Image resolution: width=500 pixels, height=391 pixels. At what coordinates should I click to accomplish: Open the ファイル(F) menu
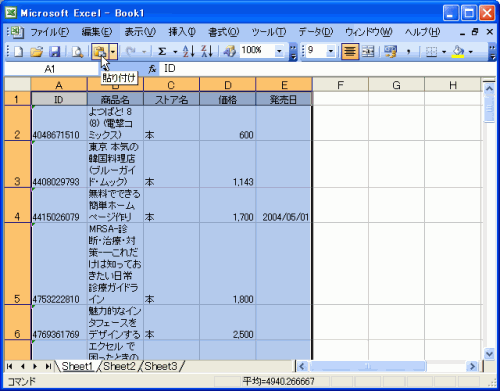[50, 32]
